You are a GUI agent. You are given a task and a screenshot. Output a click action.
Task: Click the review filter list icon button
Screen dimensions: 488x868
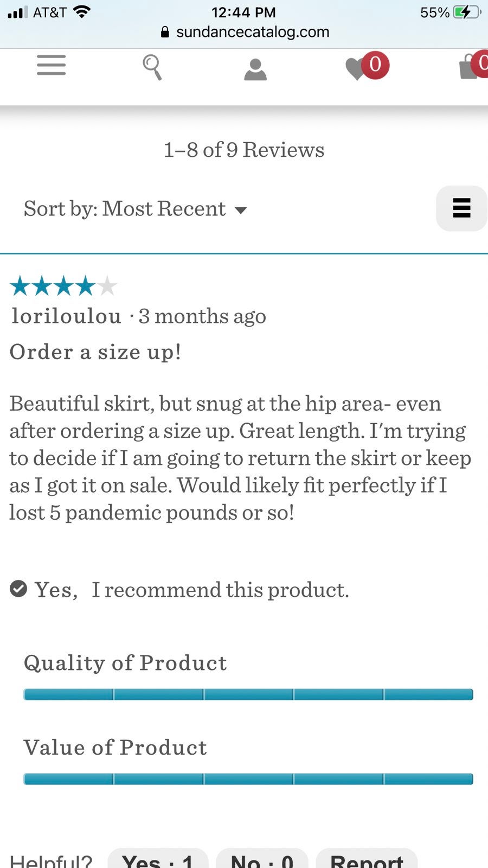coord(461,208)
